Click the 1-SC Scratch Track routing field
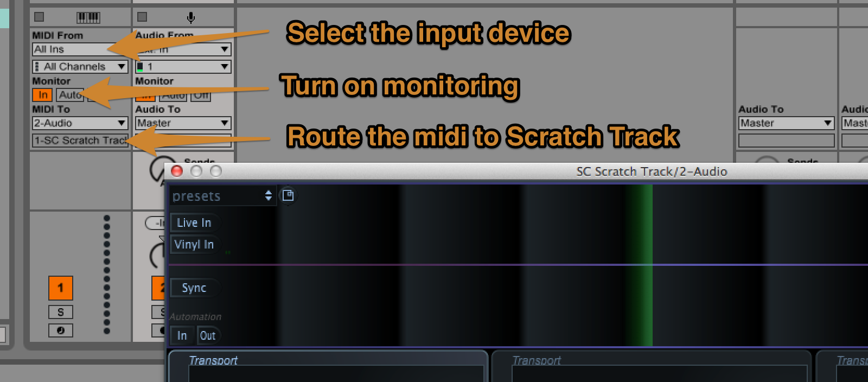 [80, 141]
